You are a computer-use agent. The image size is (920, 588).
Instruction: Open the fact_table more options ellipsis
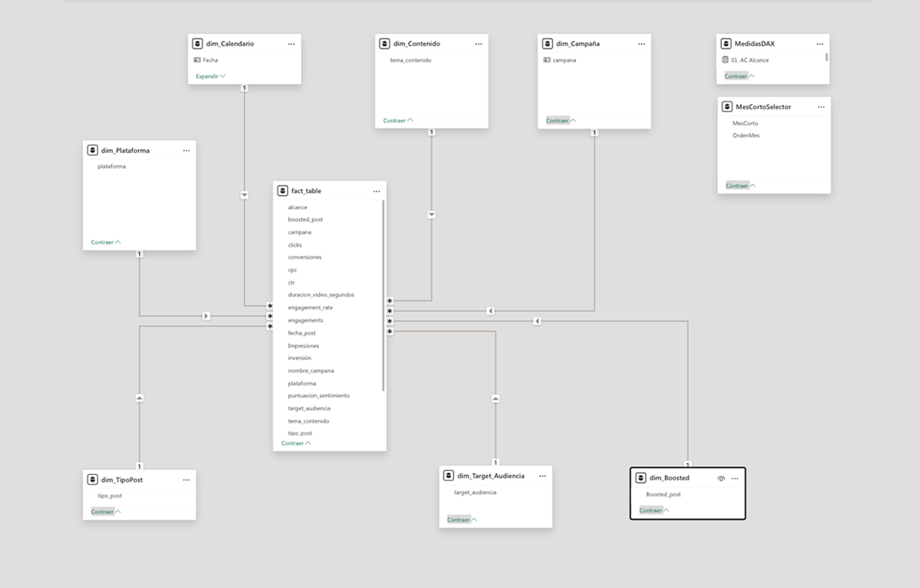coord(376,191)
